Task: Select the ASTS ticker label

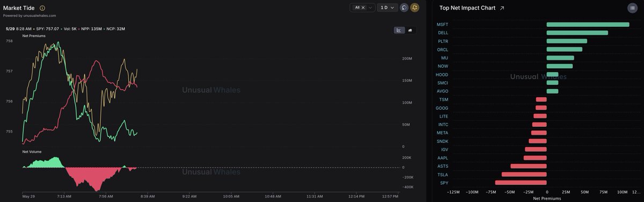Action: [x=443, y=166]
